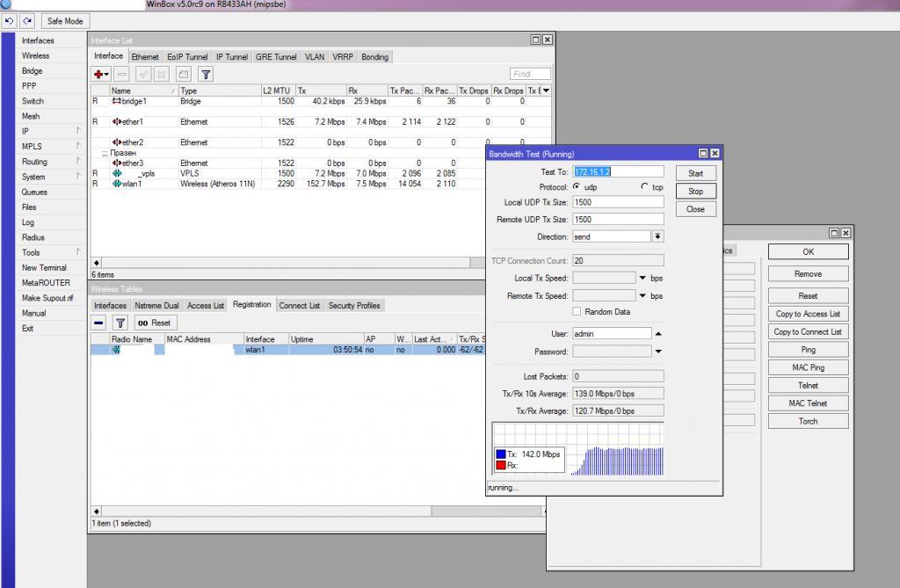Expand the Local Tx Speed arrow

click(x=642, y=278)
